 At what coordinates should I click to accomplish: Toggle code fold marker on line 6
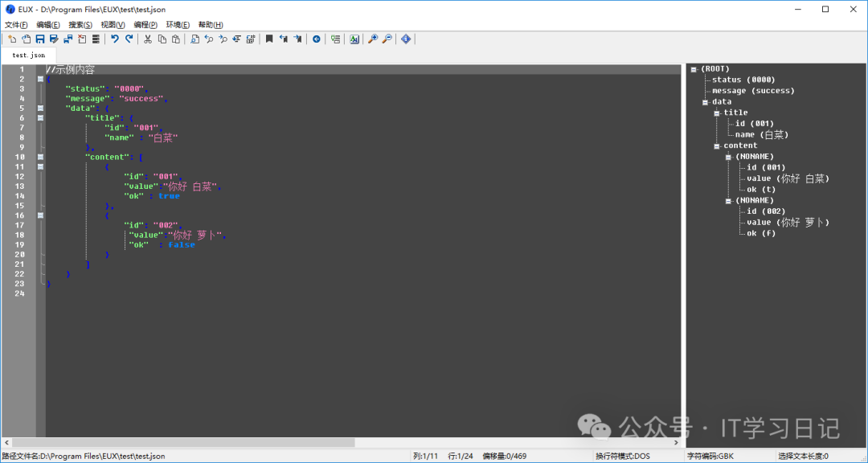[40, 118]
